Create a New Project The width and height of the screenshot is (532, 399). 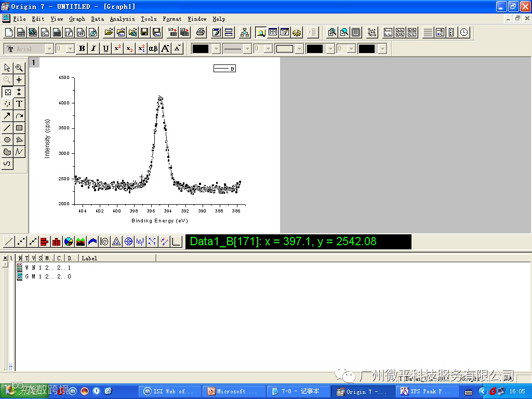coord(9,32)
